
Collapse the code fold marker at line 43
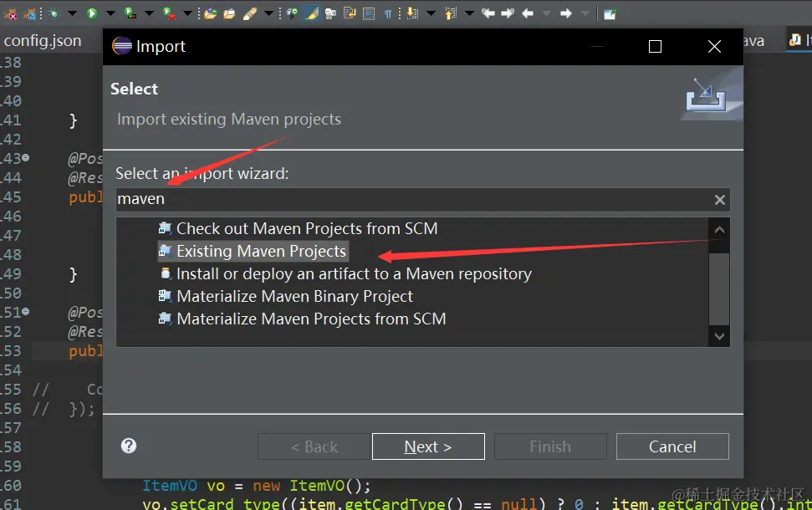pos(25,157)
